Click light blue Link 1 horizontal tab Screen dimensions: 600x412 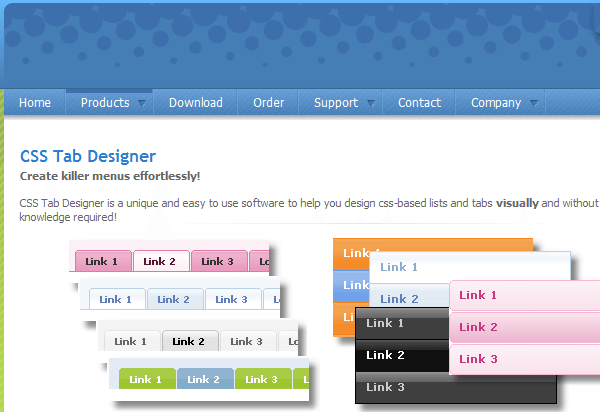coord(117,299)
